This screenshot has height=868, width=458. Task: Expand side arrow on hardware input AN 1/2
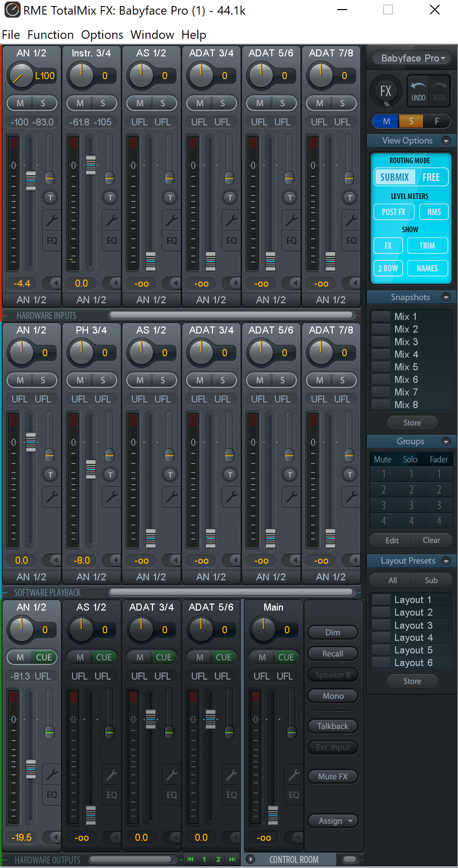tap(52, 283)
